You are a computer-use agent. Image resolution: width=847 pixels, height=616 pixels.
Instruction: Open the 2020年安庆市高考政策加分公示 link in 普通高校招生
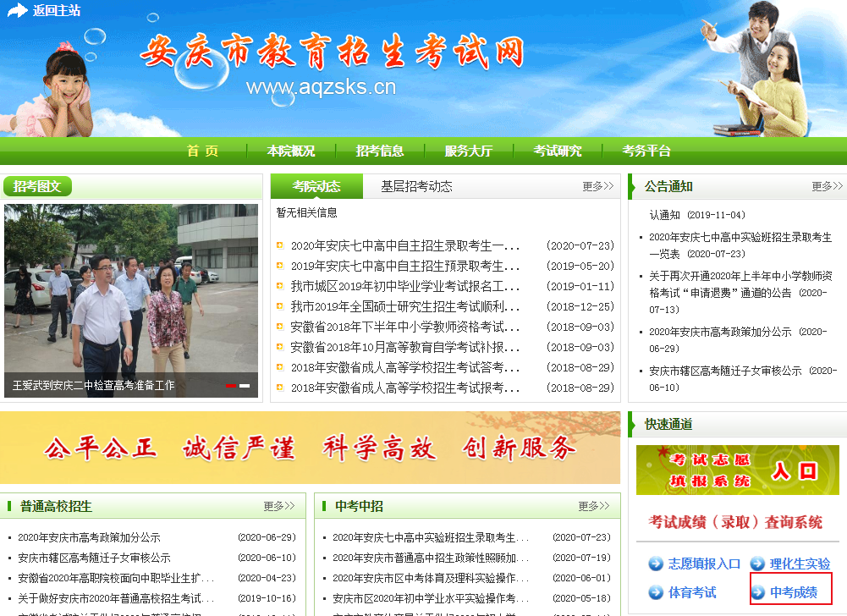[x=89, y=537]
